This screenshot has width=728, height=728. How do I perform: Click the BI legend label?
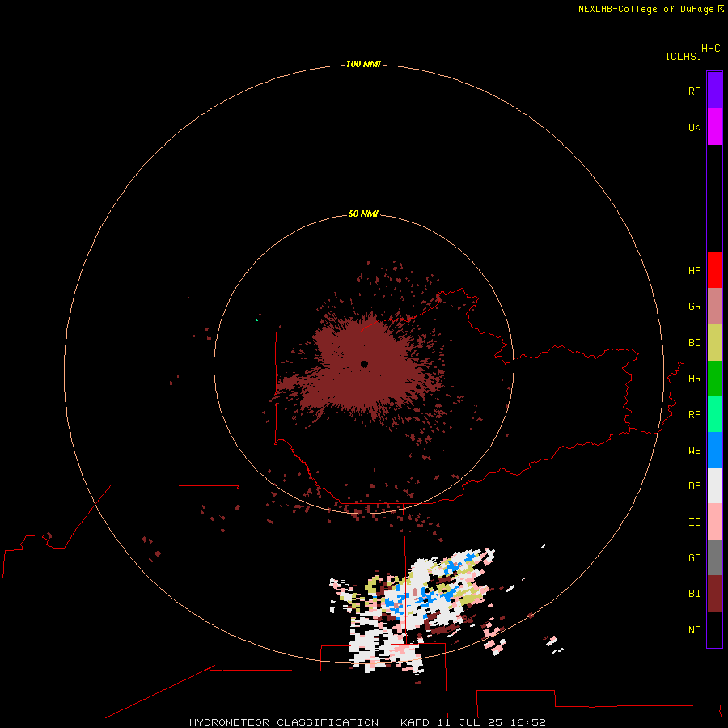tap(694, 594)
